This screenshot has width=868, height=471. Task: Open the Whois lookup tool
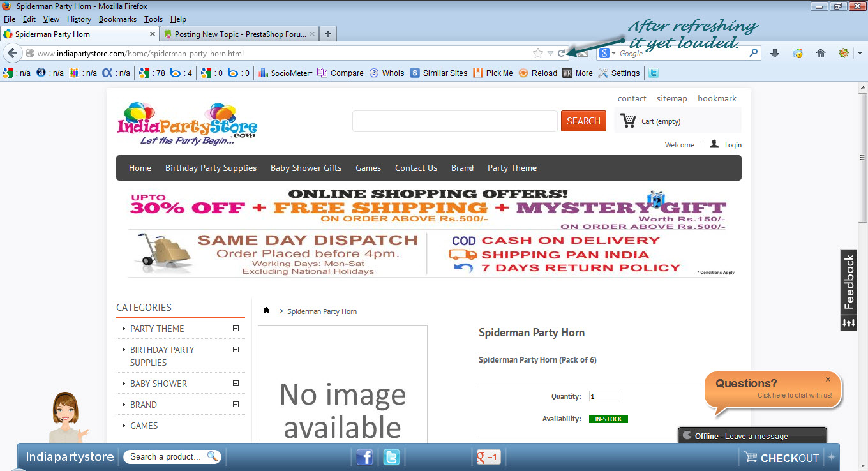click(387, 73)
